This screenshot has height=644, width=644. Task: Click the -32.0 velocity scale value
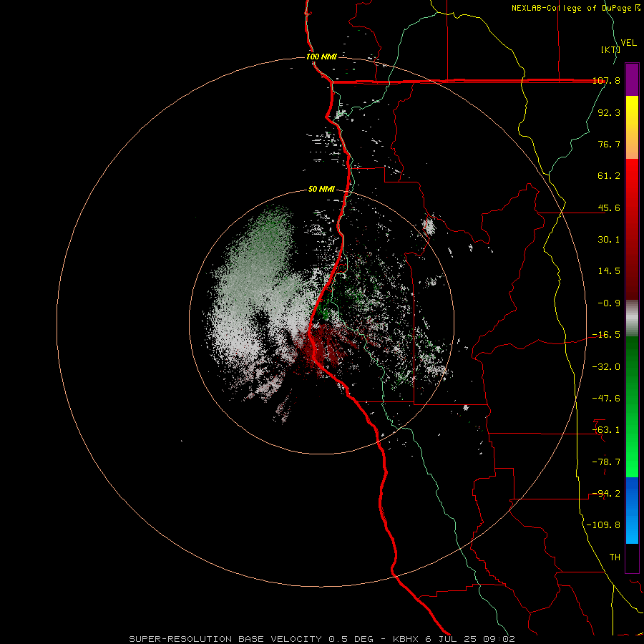(x=606, y=367)
